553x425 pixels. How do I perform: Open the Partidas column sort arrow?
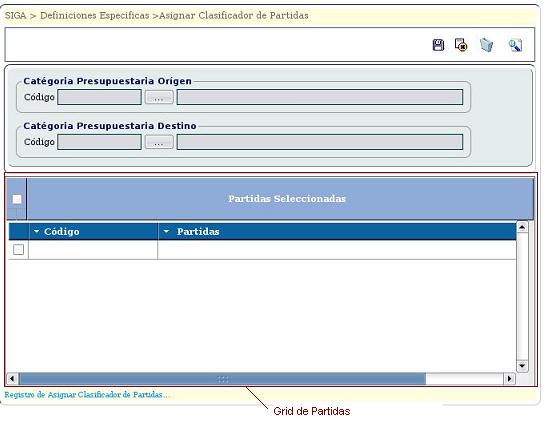pyautogui.click(x=166, y=231)
